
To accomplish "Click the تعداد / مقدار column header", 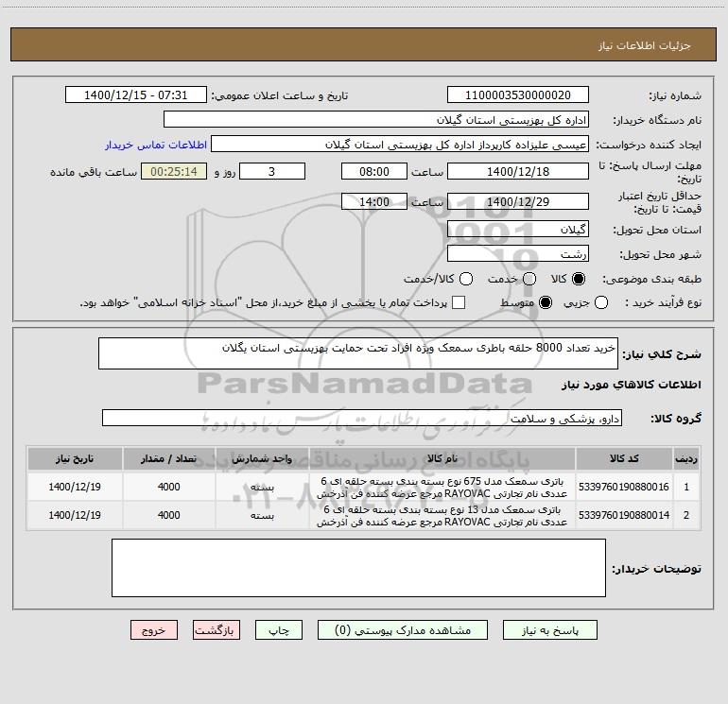I will coord(168,458).
